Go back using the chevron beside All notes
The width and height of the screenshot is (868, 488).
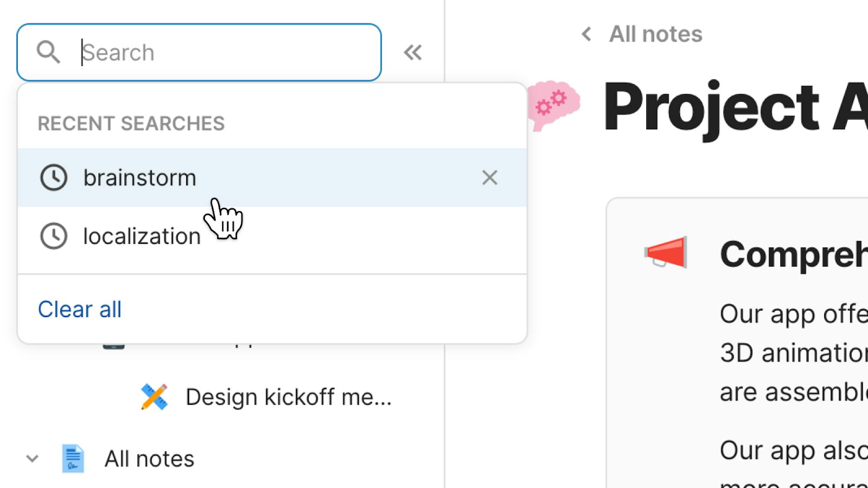pyautogui.click(x=587, y=34)
